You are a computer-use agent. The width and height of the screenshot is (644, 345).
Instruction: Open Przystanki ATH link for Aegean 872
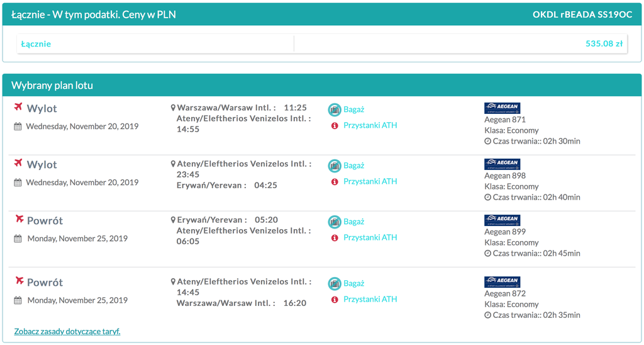pos(370,299)
